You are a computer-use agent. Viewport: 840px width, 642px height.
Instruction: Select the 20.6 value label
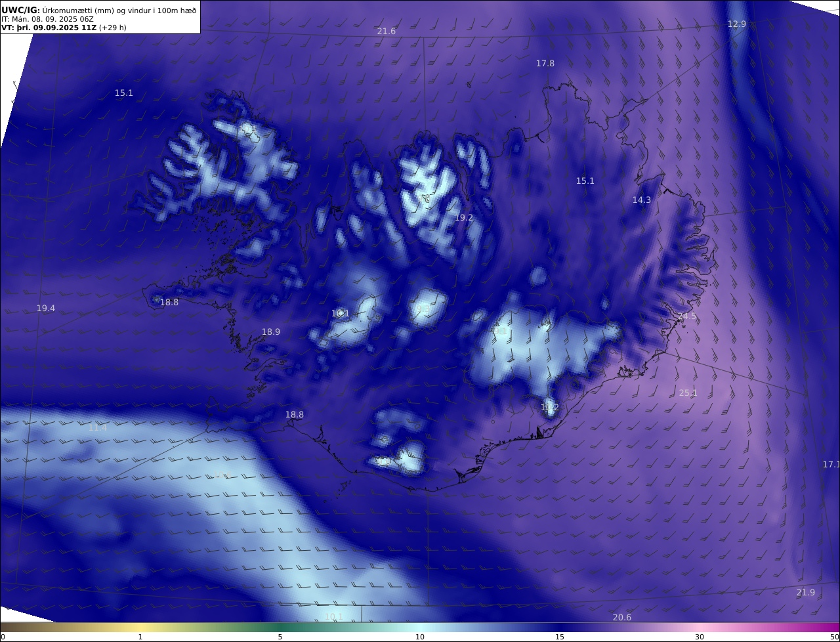[x=621, y=617]
